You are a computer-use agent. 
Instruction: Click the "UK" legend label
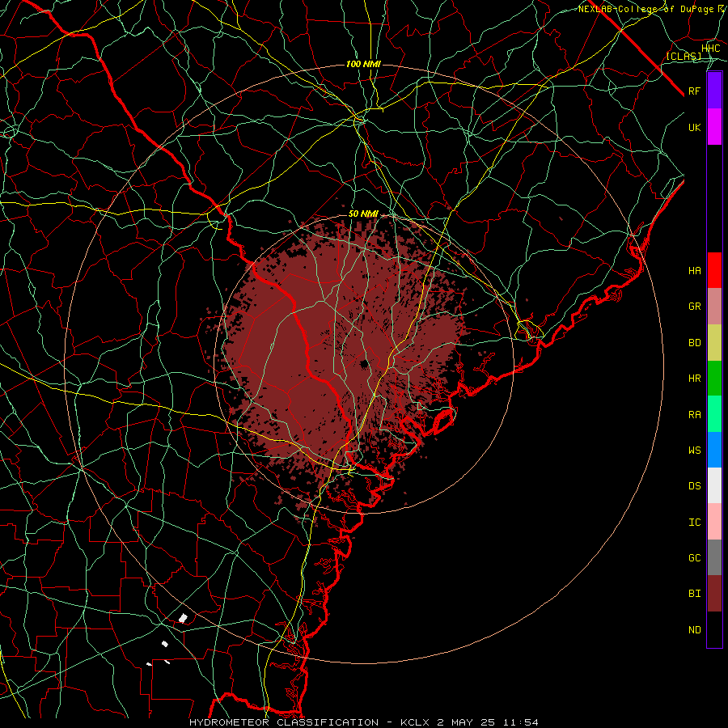click(695, 127)
